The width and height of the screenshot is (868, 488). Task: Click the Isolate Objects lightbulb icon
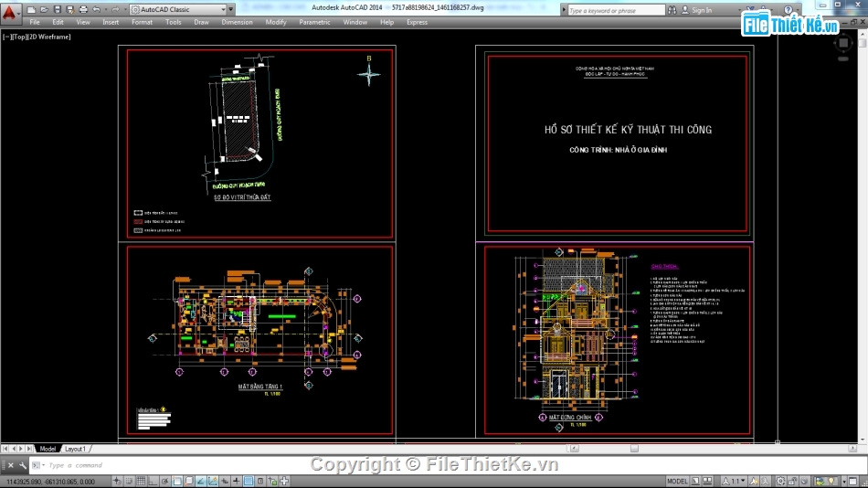click(x=831, y=482)
